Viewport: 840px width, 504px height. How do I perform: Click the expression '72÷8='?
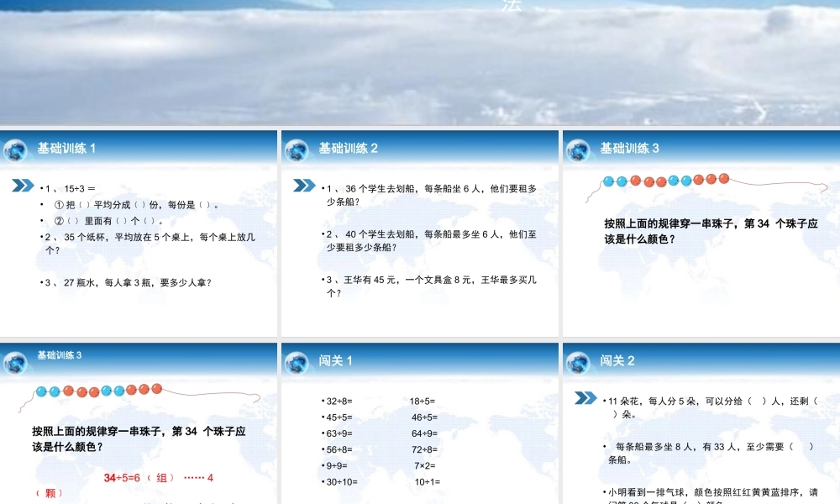424,449
